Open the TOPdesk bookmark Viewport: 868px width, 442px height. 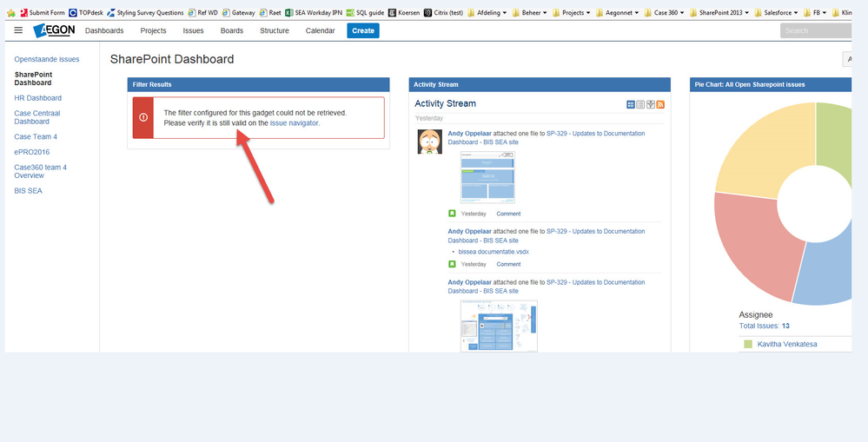pos(86,13)
